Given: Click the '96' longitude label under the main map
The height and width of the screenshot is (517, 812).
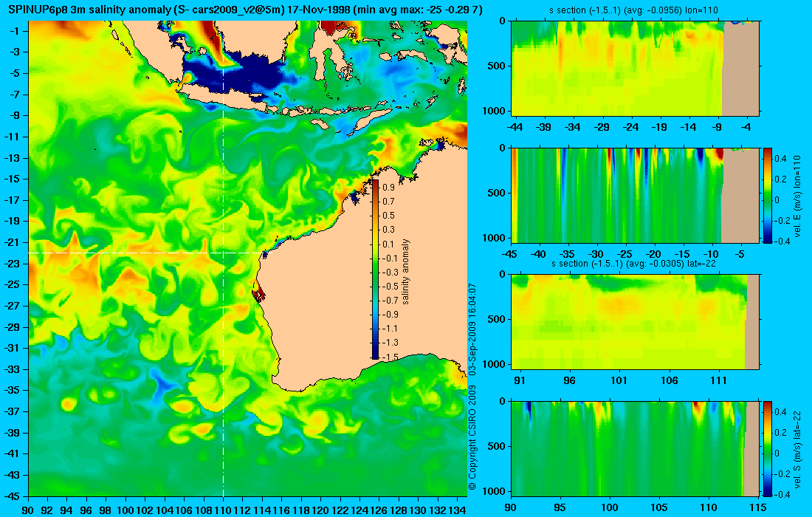Looking at the screenshot, I should [86, 510].
